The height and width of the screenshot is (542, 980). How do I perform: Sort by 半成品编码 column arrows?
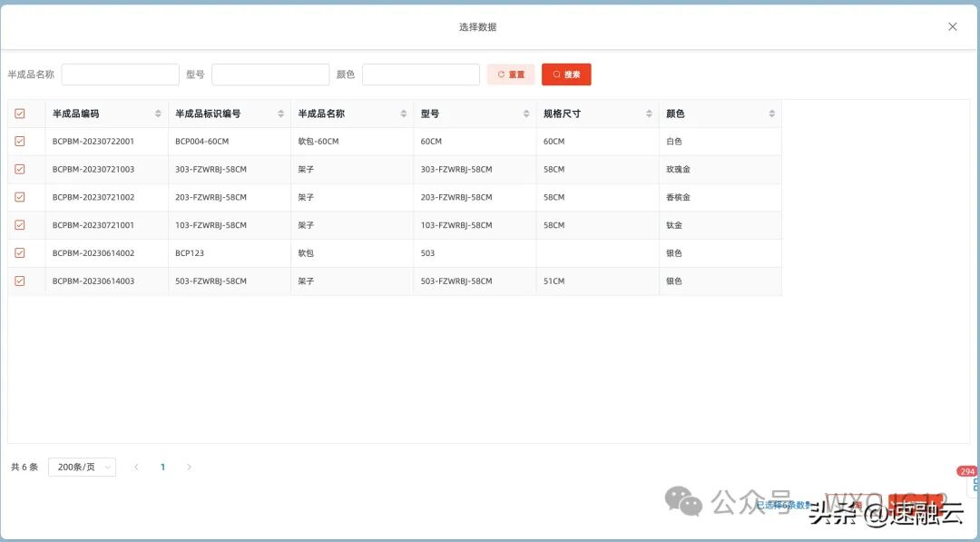coord(158,113)
